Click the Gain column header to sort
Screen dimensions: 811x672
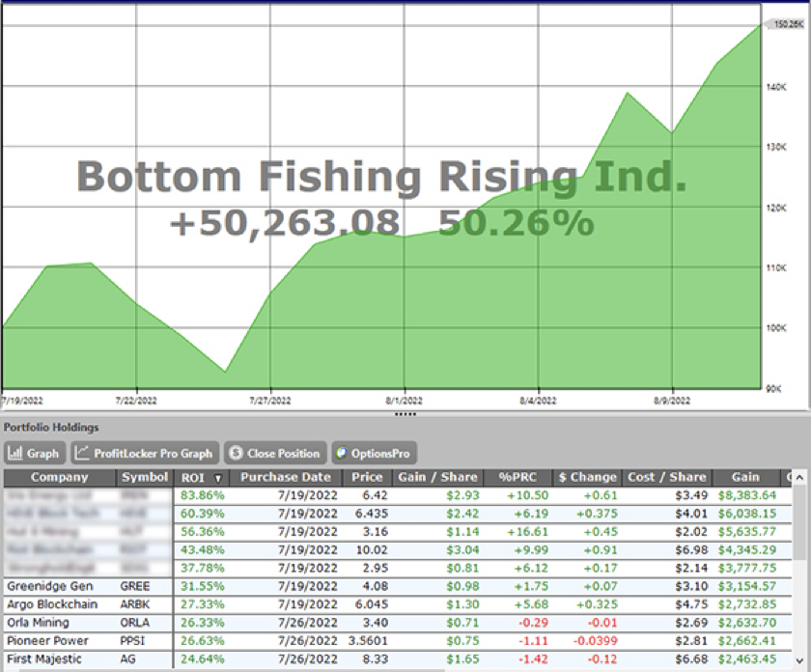tap(746, 477)
